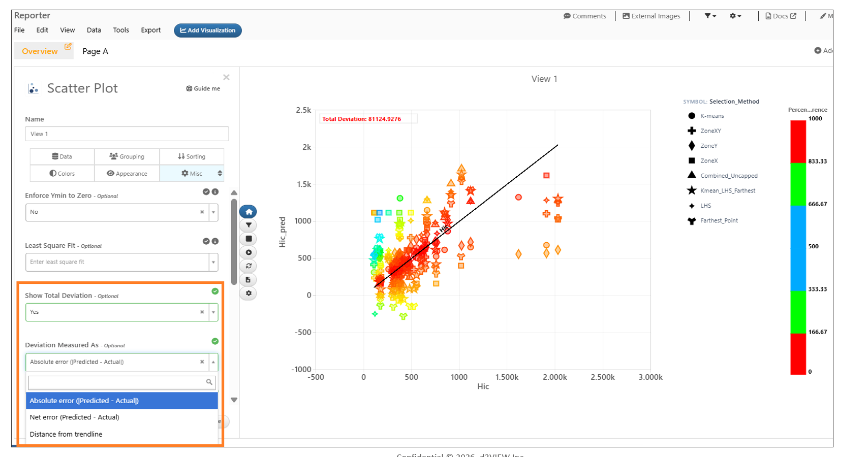Click the document icon in chart toolbar
The width and height of the screenshot is (868, 457).
point(249,280)
